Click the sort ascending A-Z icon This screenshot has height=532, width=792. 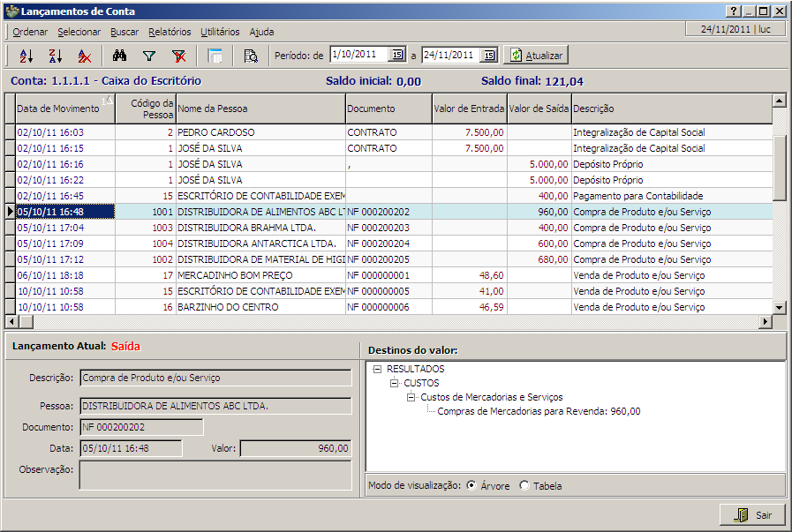[26, 56]
